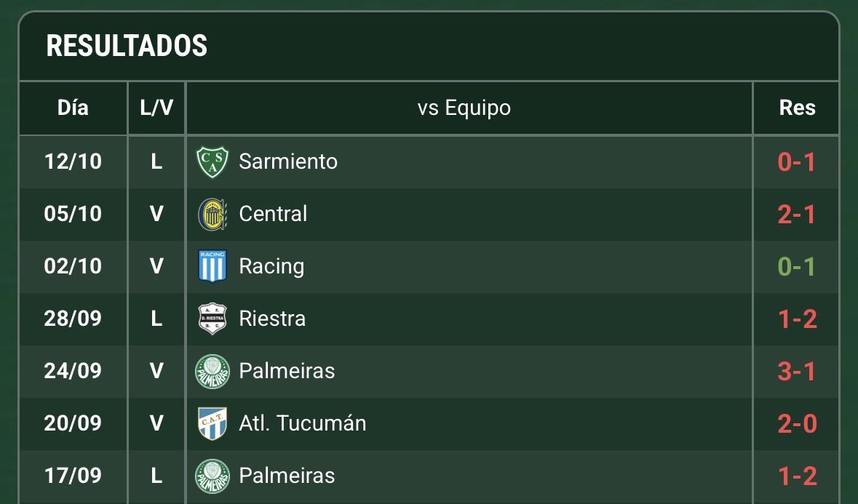Click the Riestra team crest icon
The width and height of the screenshot is (858, 504).
212,319
